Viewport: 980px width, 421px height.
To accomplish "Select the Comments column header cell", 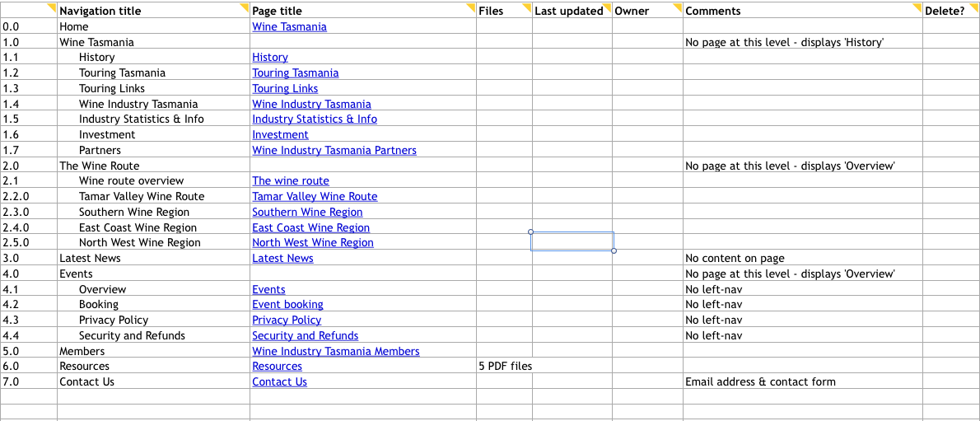I will point(802,11).
